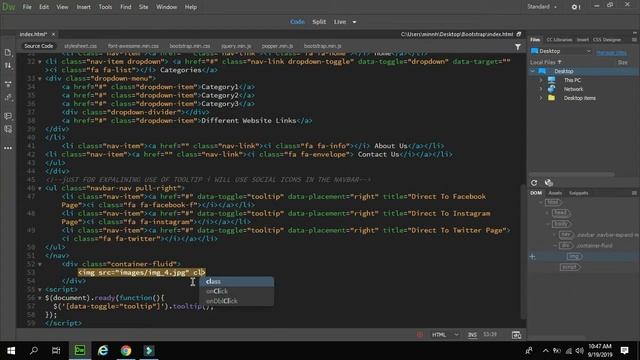Open the DOM panel options menu icon

click(x=634, y=193)
